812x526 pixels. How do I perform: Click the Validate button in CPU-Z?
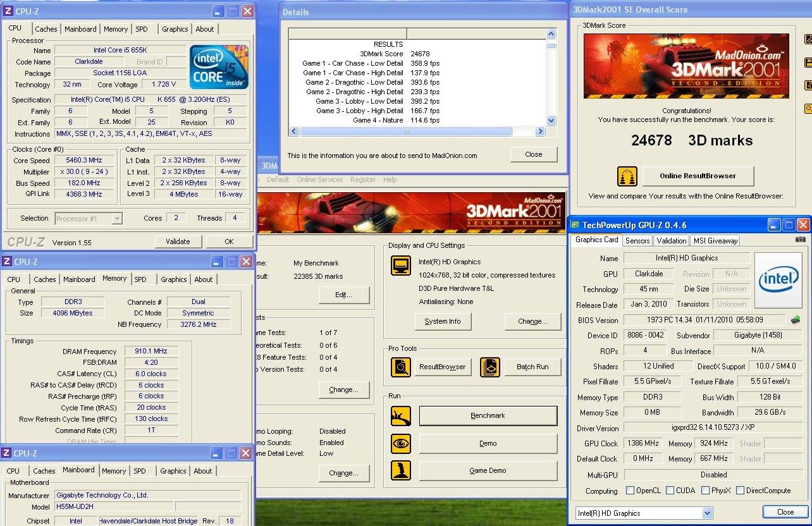178,242
